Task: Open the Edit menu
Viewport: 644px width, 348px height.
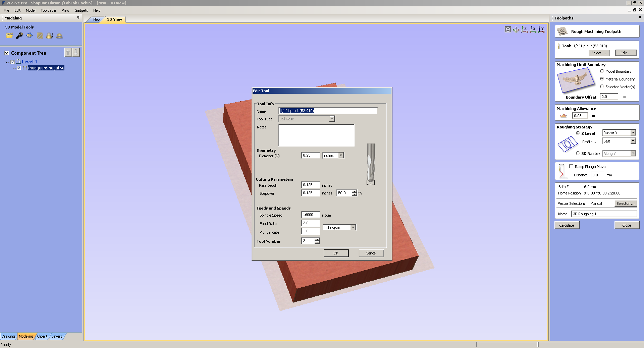Action: pos(17,10)
